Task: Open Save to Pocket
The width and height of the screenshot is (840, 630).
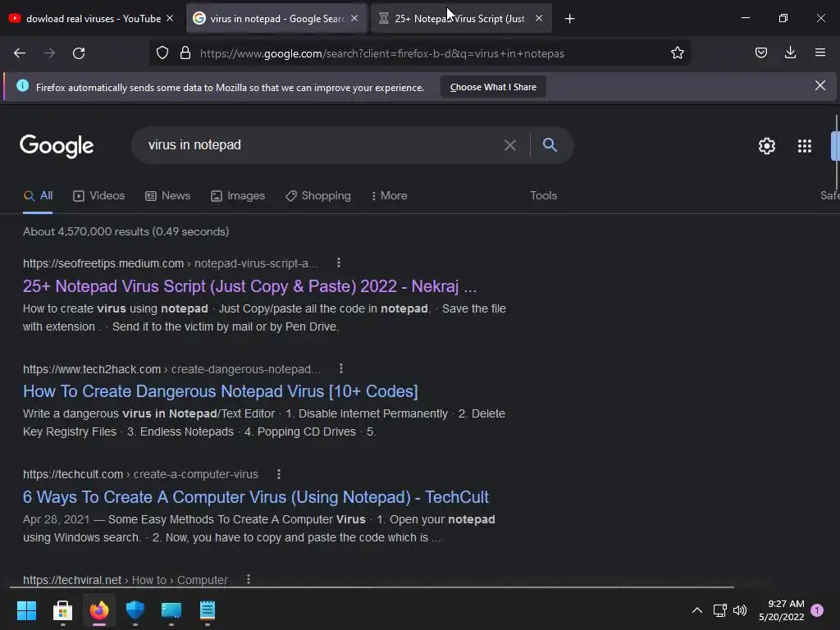Action: tap(760, 52)
